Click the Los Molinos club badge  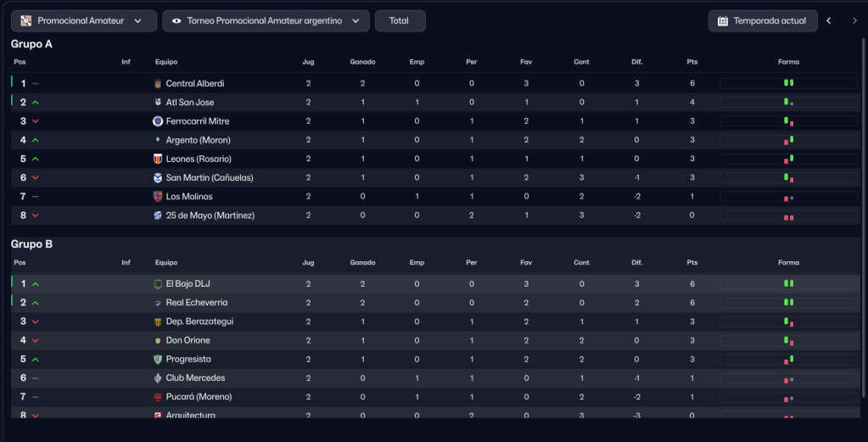(x=157, y=197)
